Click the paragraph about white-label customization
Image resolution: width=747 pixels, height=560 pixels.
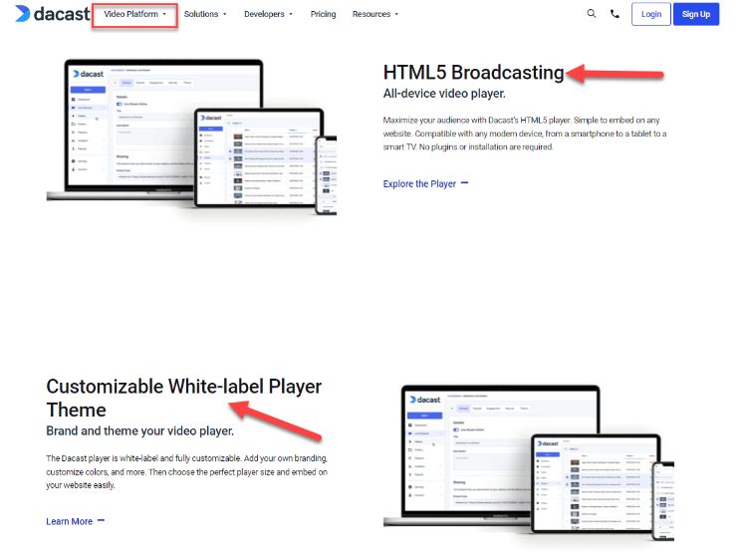(187, 472)
